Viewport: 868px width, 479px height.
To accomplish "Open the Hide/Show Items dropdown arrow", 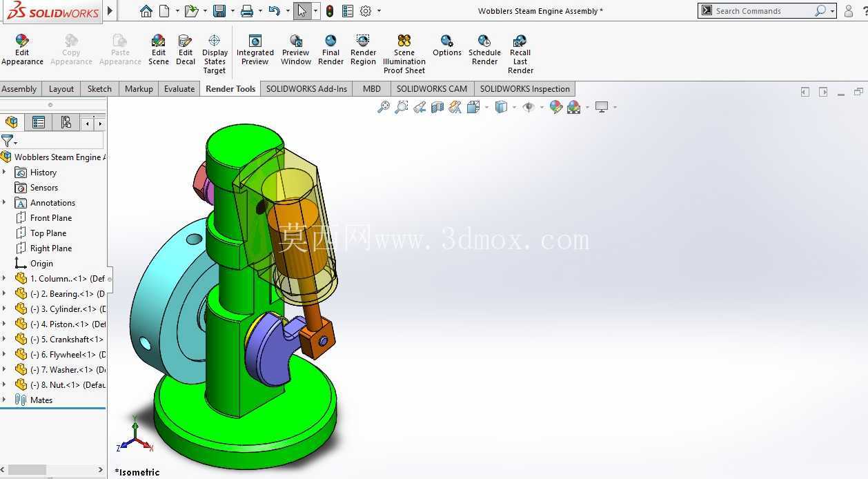I will pyautogui.click(x=542, y=107).
